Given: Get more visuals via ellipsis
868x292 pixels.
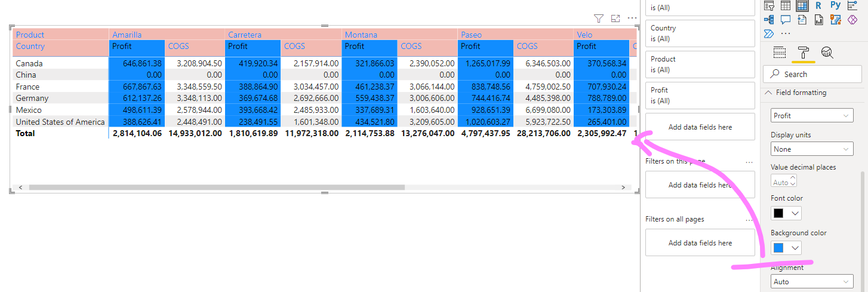Looking at the screenshot, I should 786,33.
